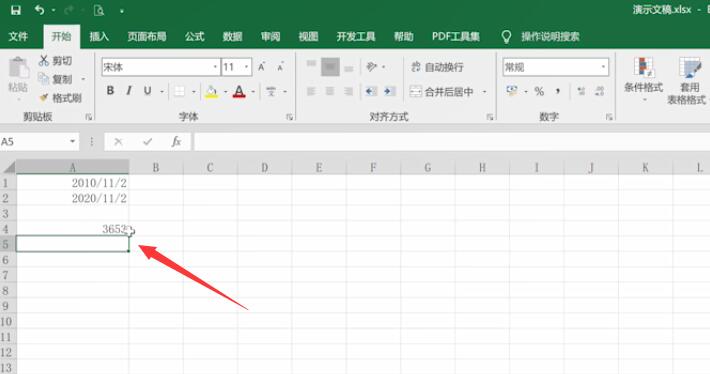The image size is (710, 374).
Task: Open the 文件 menu
Action: pyautogui.click(x=18, y=37)
